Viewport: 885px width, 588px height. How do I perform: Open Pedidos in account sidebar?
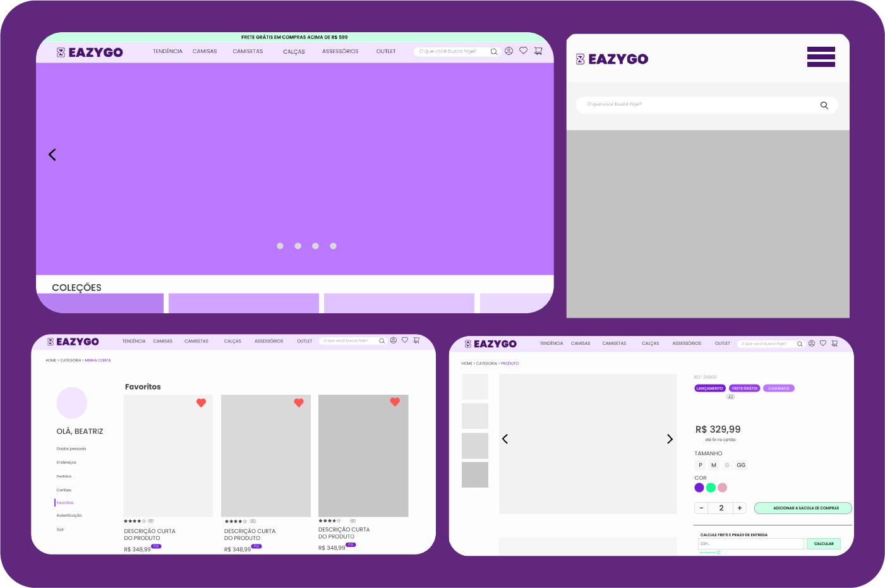64,476
